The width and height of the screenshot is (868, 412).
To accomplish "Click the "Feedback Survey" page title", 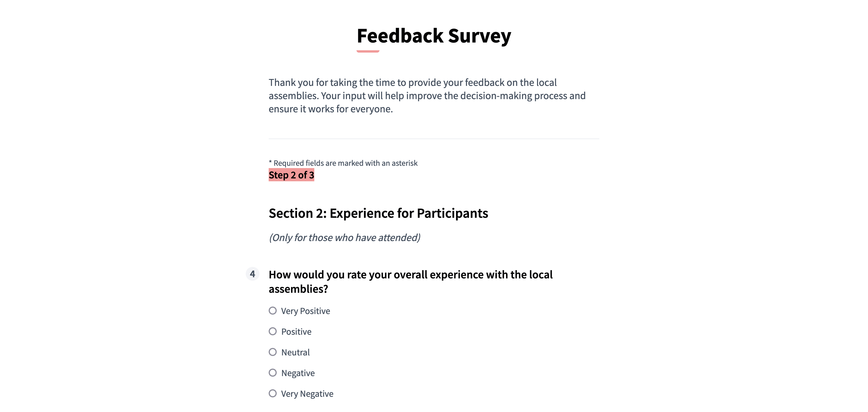I will pyautogui.click(x=434, y=36).
